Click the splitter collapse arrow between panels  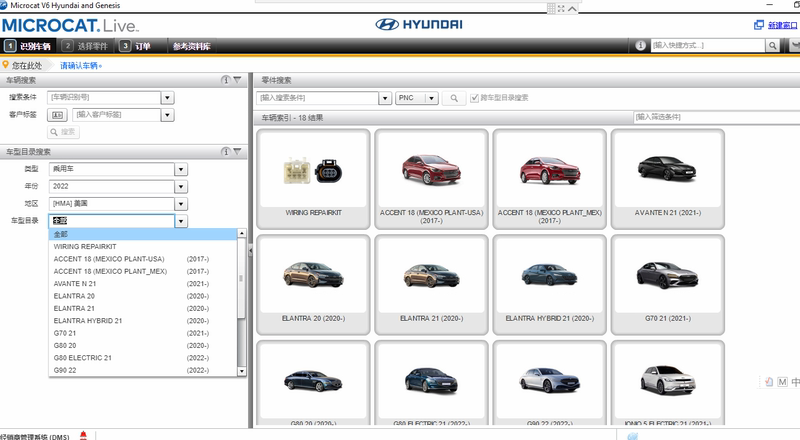251,251
